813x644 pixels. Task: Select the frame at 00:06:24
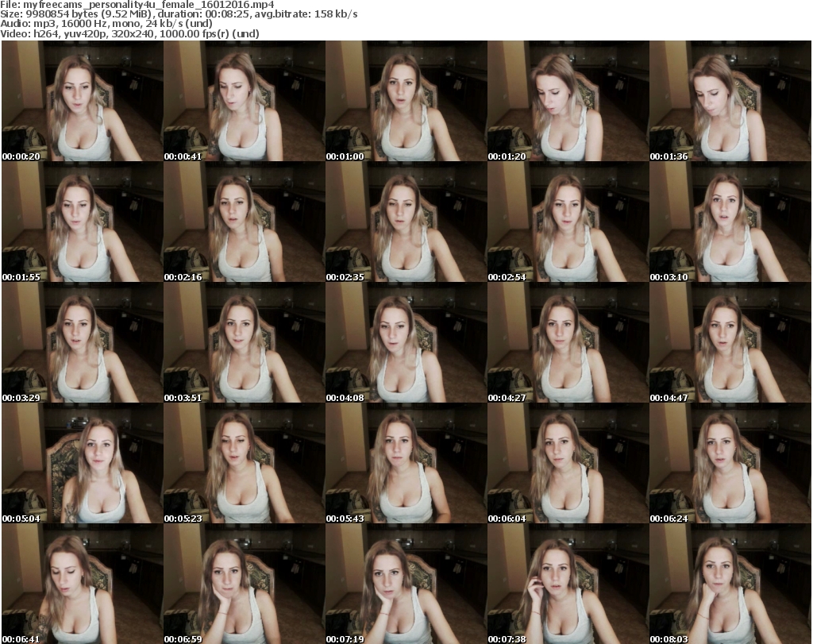point(730,464)
